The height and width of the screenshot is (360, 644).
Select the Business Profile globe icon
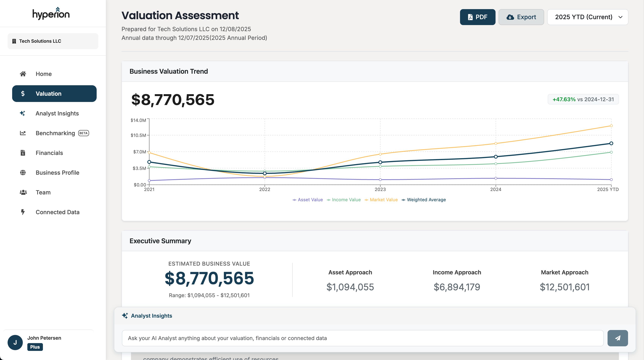tap(23, 172)
